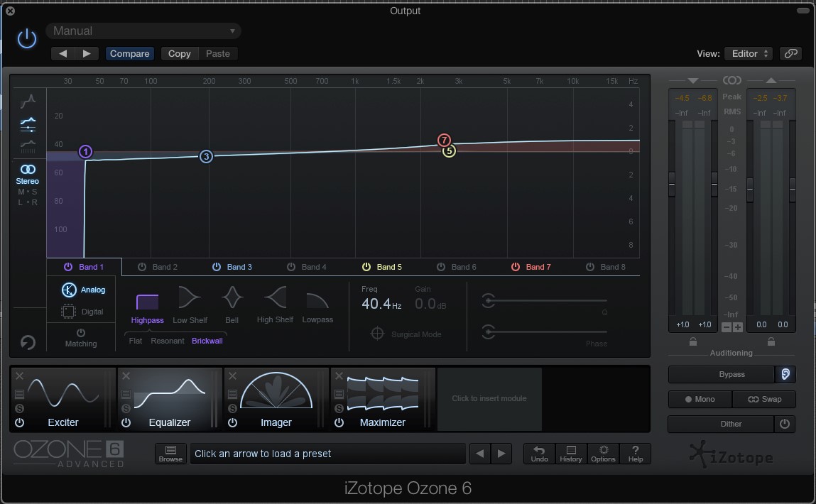This screenshot has height=504, width=816.
Task: Select the Flat highpass type
Action: (136, 341)
